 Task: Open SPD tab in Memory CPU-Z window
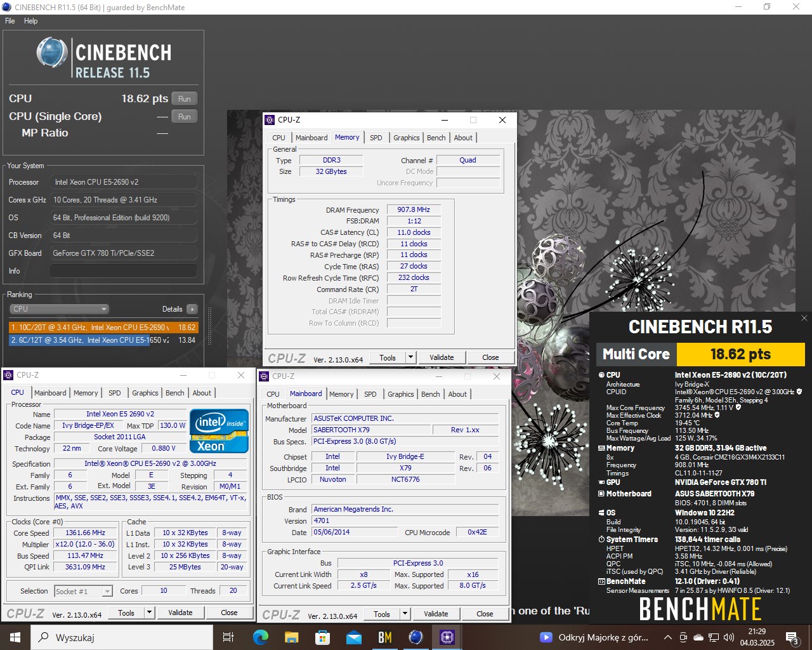click(376, 138)
